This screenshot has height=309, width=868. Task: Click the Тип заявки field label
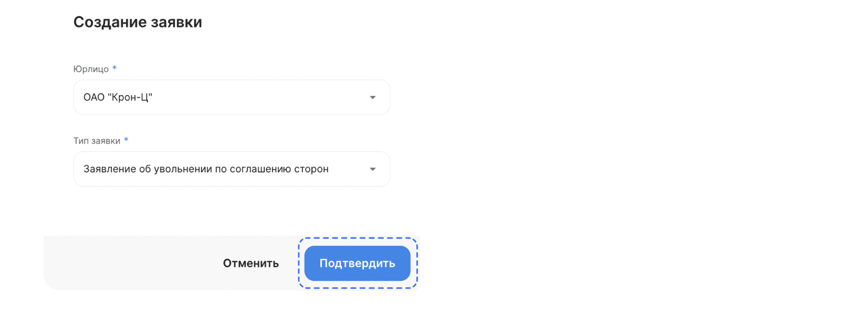tap(97, 141)
